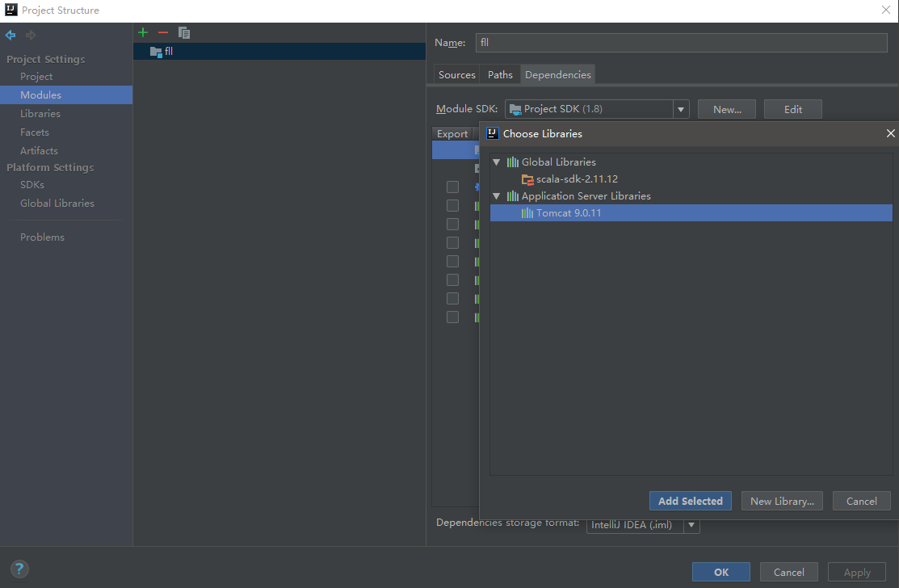Collapse the Application Server Libraries node
The width and height of the screenshot is (899, 588).
pos(497,196)
